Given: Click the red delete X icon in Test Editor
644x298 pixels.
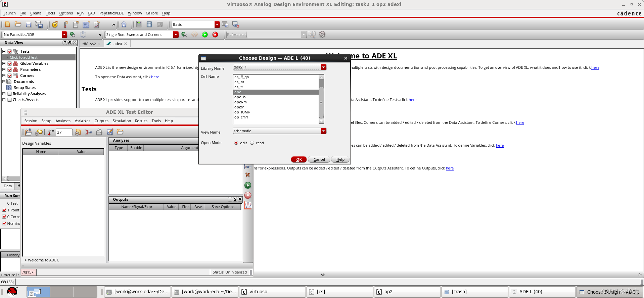Looking at the screenshot, I should tap(247, 175).
